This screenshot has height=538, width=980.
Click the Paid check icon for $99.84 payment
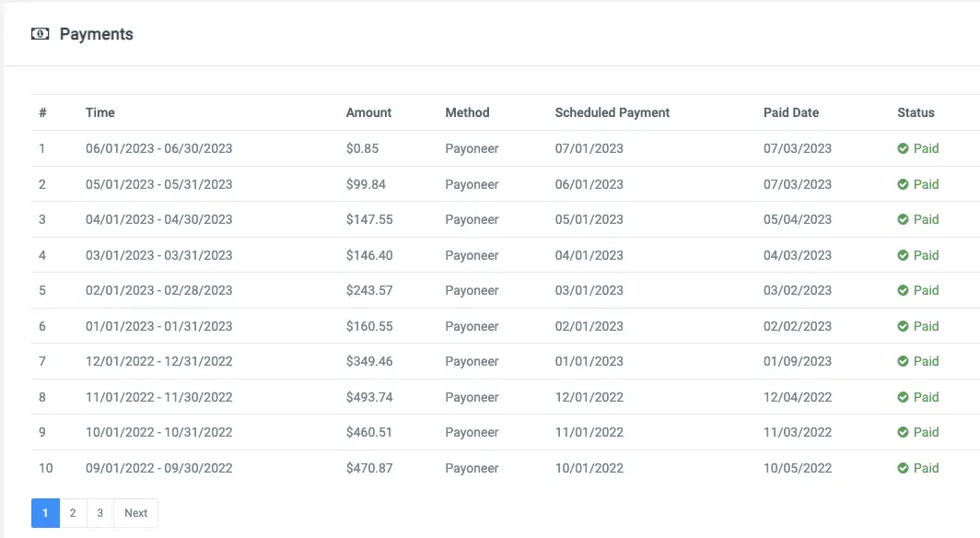click(904, 184)
